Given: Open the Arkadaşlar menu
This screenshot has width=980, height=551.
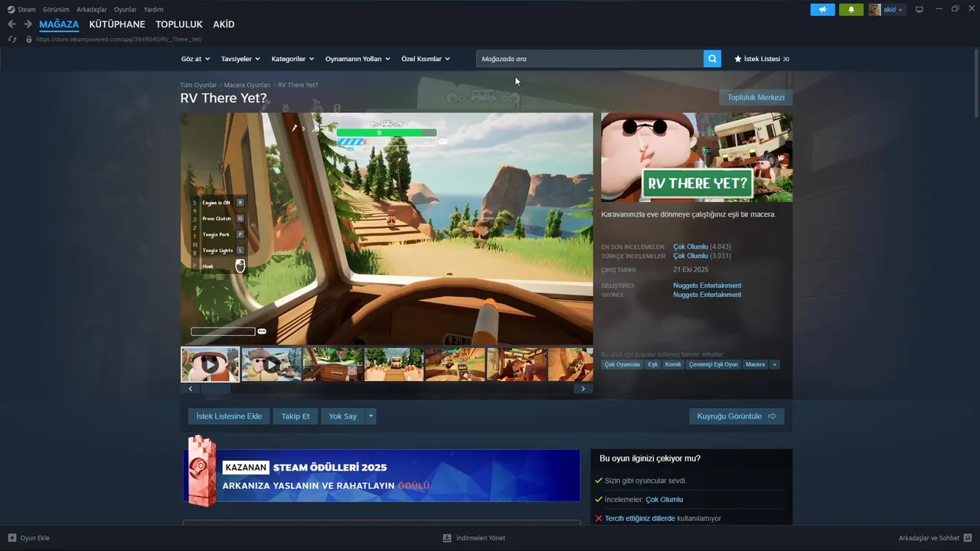Looking at the screenshot, I should [92, 9].
